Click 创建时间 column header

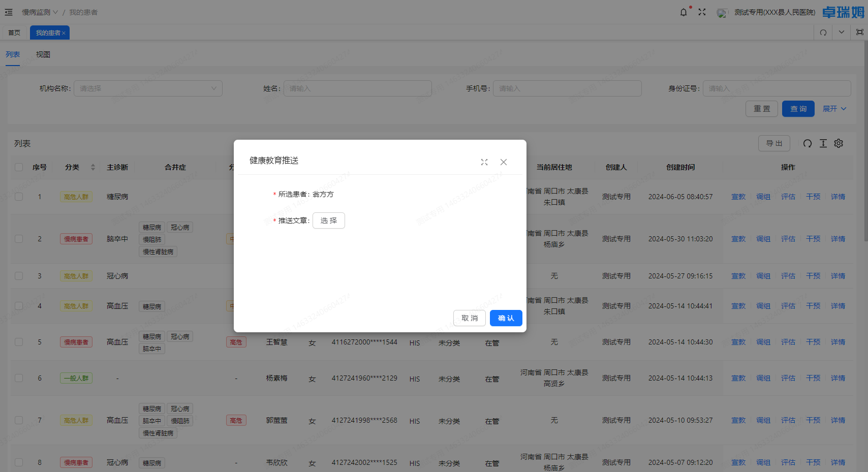click(680, 167)
